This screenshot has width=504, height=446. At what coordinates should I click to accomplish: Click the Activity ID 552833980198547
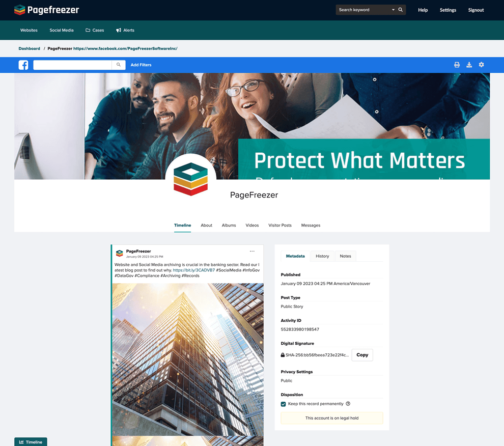point(300,329)
